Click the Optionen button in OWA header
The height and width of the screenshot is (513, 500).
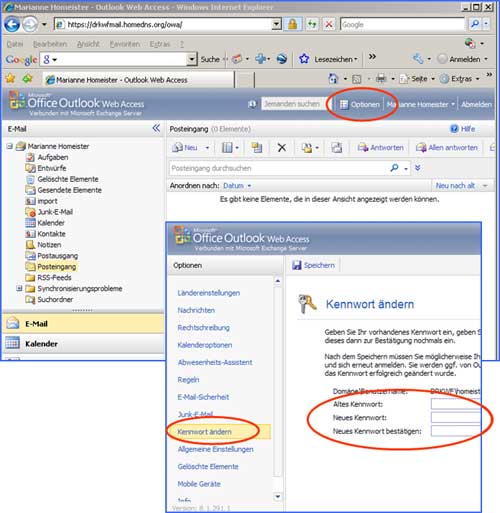360,105
